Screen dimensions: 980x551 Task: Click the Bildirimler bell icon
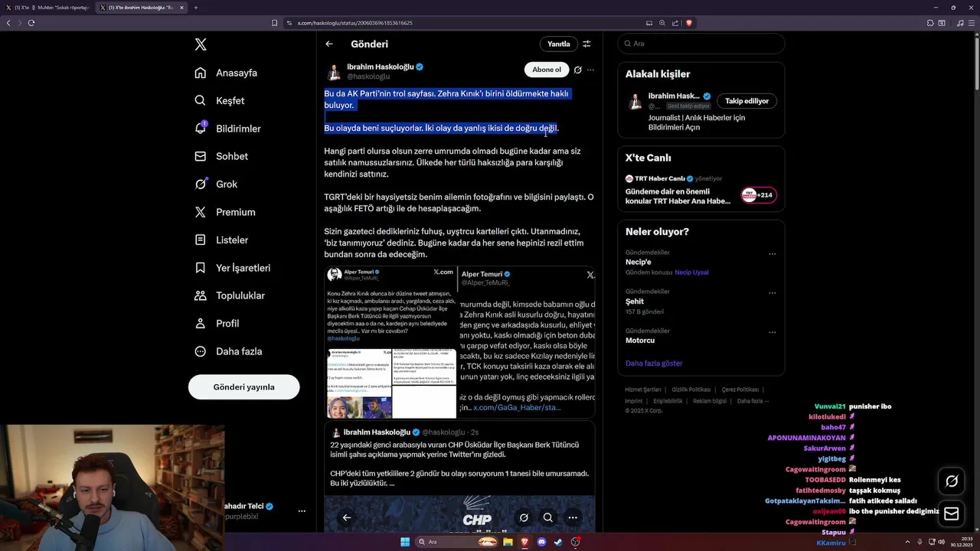pos(201,129)
